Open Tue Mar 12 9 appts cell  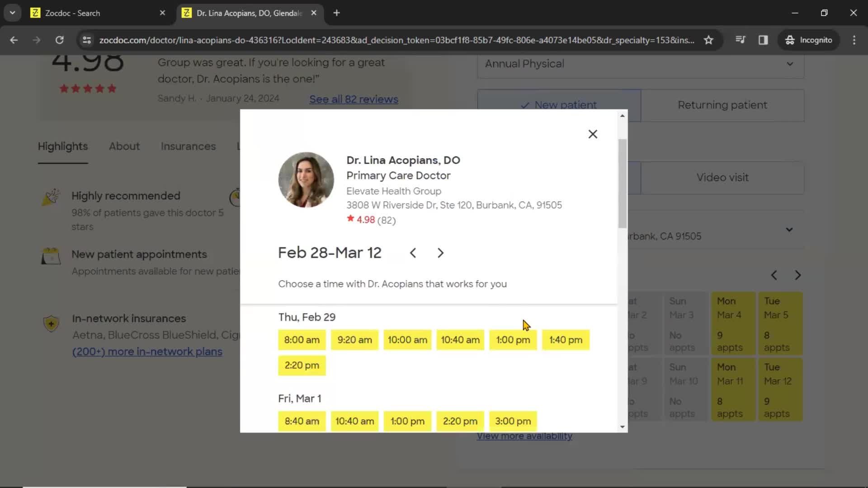[780, 389]
